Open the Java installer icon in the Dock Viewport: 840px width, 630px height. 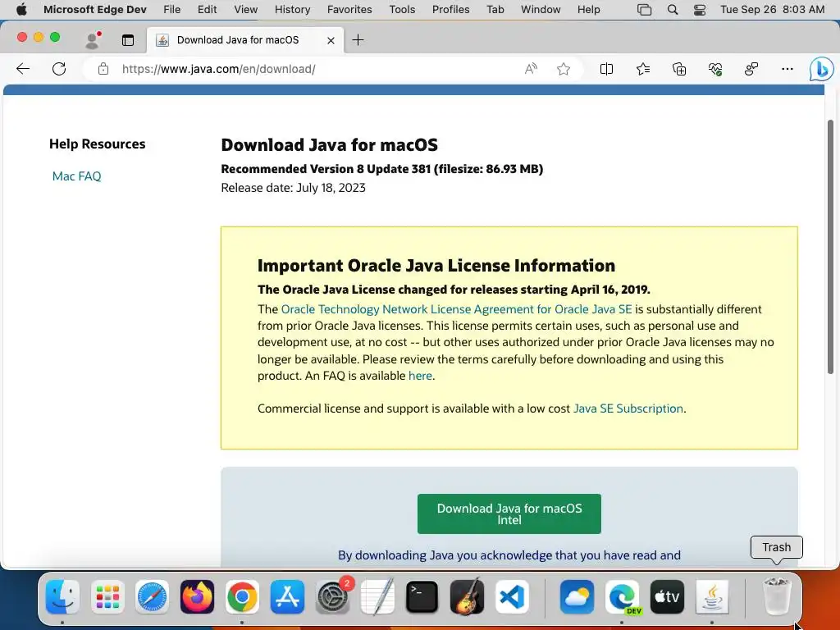point(712,596)
